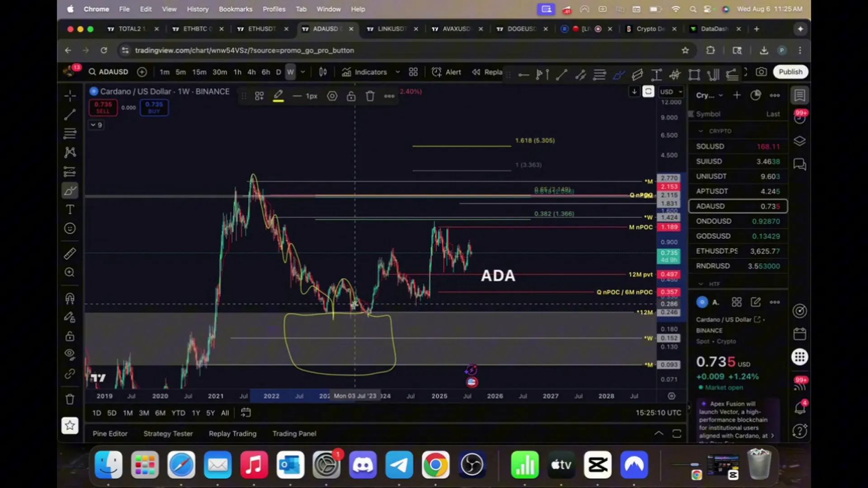Switch to the 1h timeframe
This screenshot has width=868, height=488.
(x=237, y=72)
